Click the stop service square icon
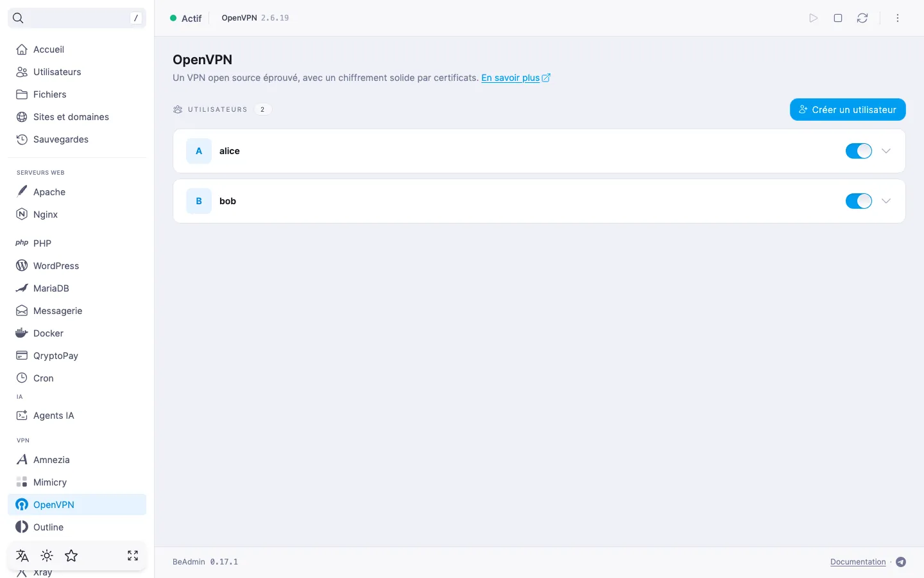 coord(838,18)
